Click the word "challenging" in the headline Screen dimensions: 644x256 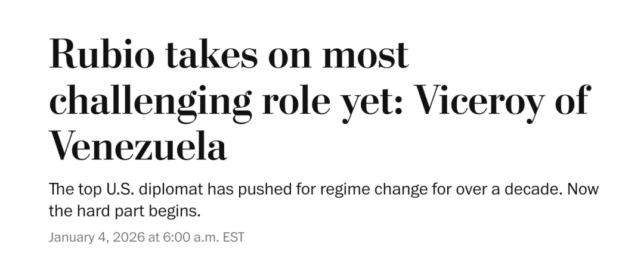point(150,101)
